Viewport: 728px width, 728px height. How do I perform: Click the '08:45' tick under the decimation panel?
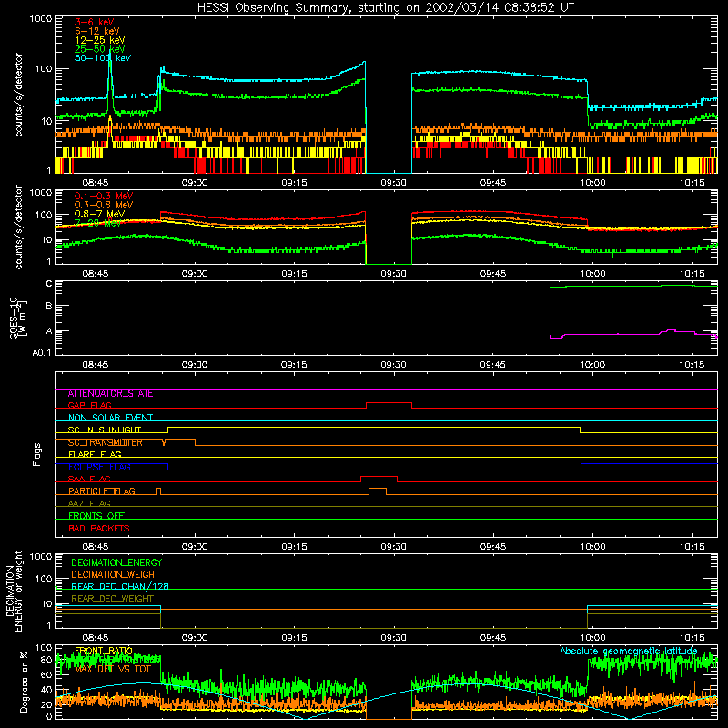[x=96, y=638]
